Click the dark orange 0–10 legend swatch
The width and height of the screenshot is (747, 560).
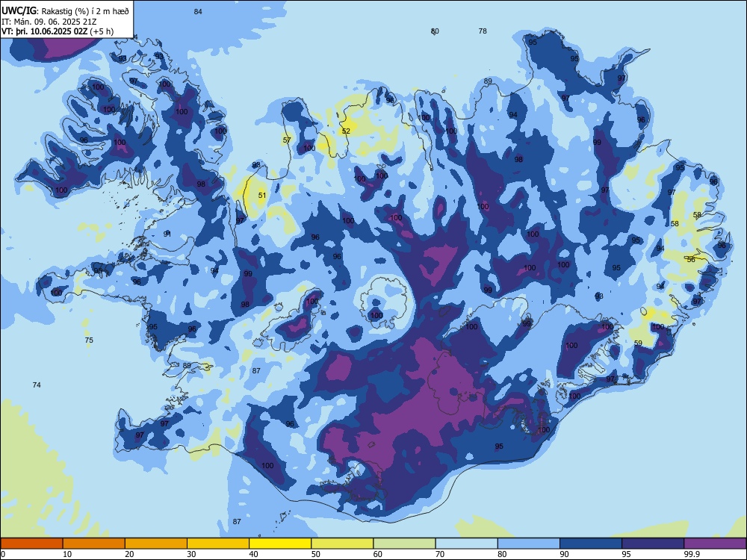click(31, 544)
